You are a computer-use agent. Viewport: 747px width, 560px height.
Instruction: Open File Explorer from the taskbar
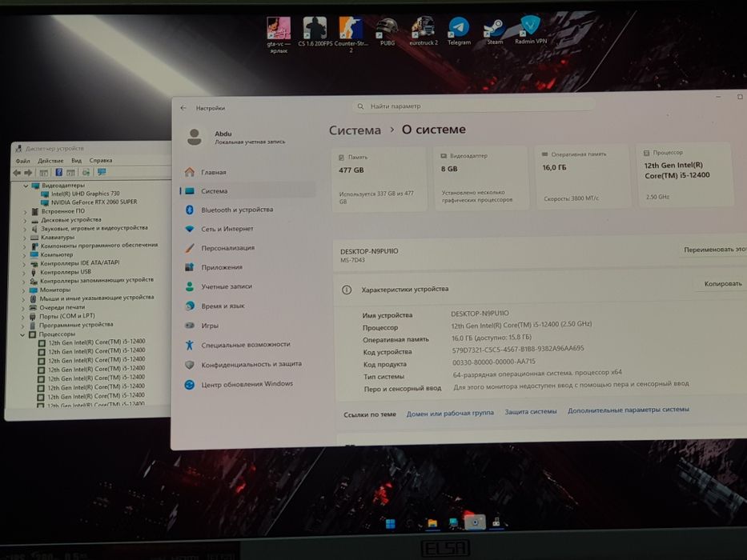coord(432,523)
